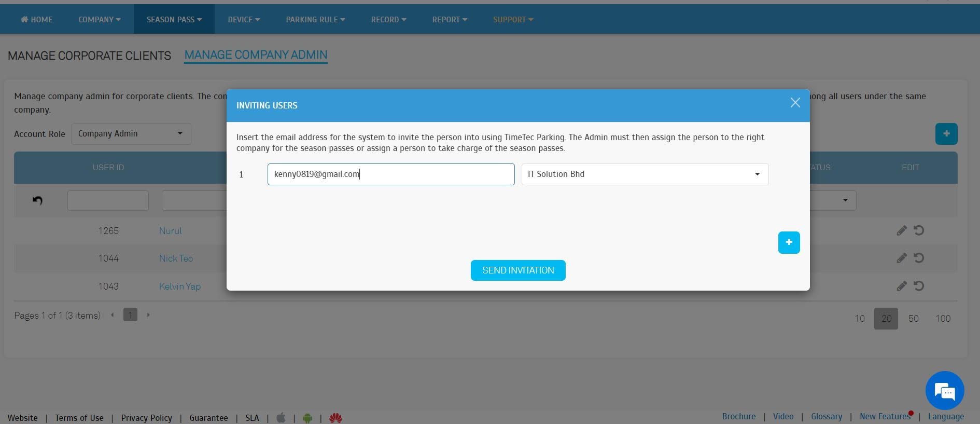Open the Season Pass menu
Image resolution: width=980 pixels, height=424 pixels.
click(x=174, y=19)
